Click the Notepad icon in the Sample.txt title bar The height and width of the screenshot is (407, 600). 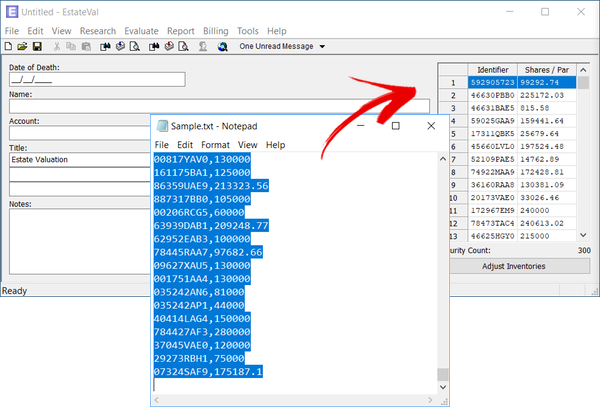click(x=162, y=126)
